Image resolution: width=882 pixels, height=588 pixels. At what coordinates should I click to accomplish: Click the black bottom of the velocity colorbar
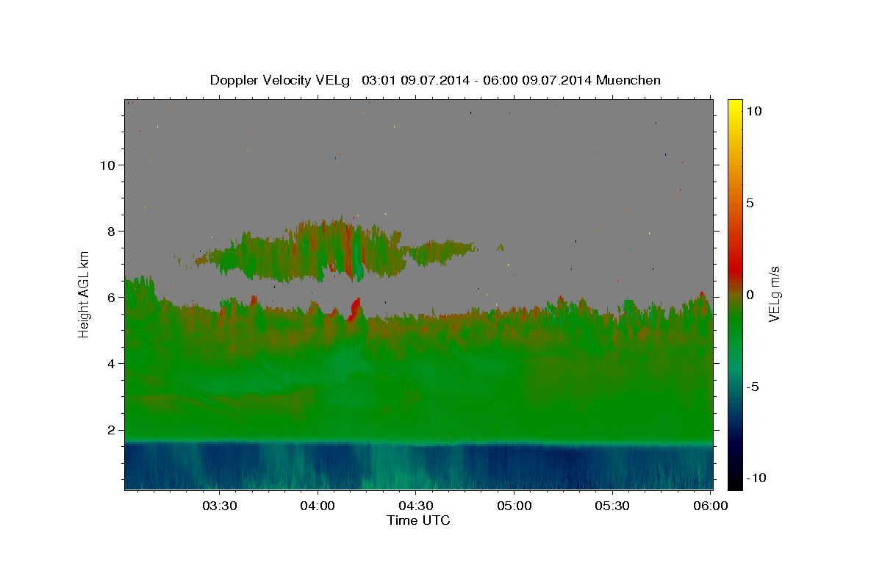point(735,481)
